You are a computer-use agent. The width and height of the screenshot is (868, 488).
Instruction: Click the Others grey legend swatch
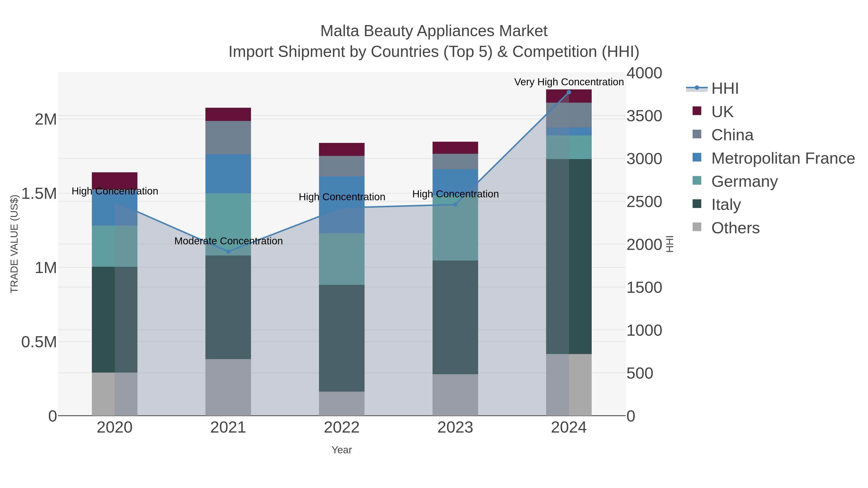[697, 227]
